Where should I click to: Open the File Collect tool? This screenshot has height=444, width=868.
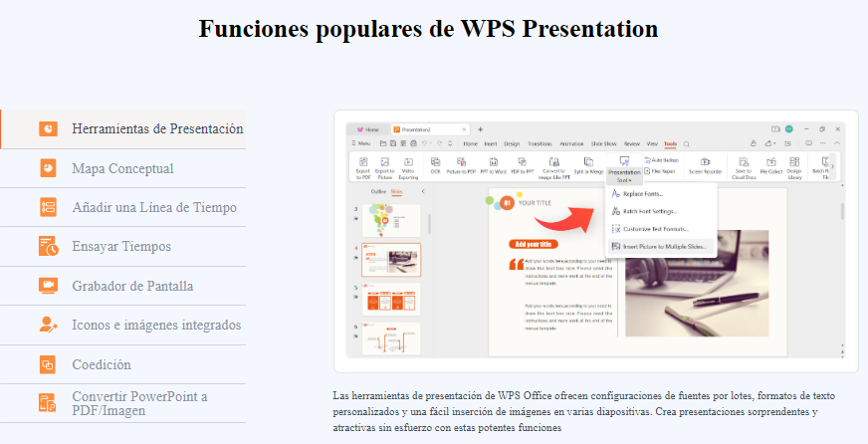click(771, 166)
